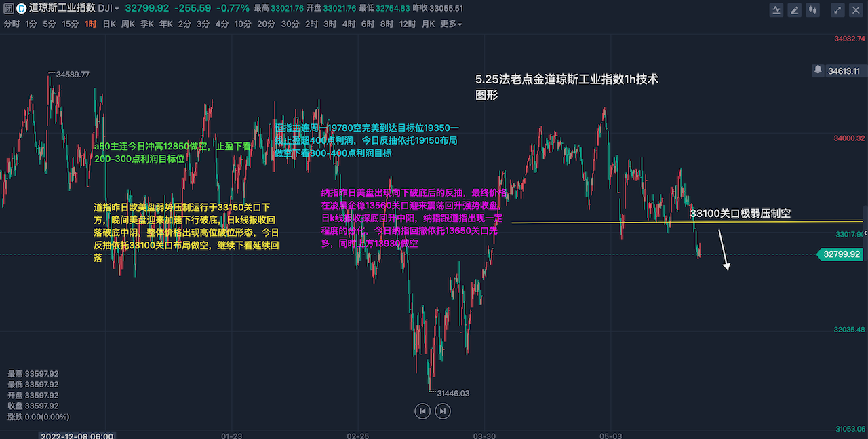Open the DJI symbol dropdown
Screen dimensions: 868x439
108,9
